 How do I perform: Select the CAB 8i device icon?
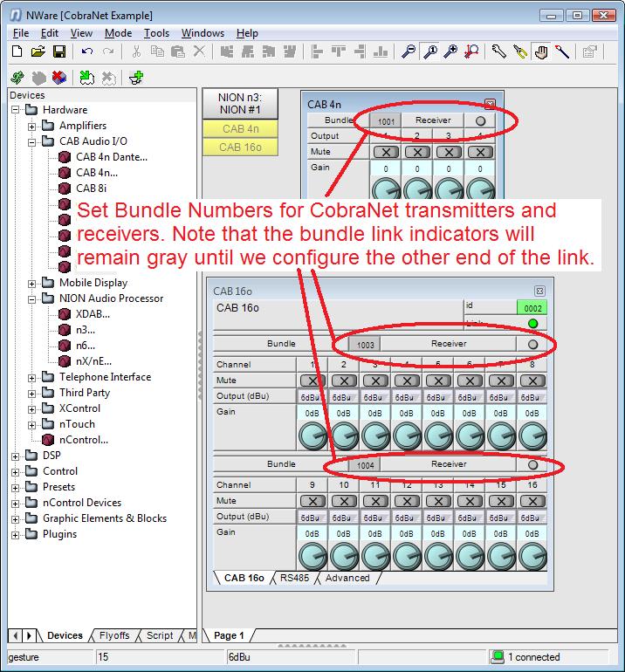pyautogui.click(x=64, y=189)
